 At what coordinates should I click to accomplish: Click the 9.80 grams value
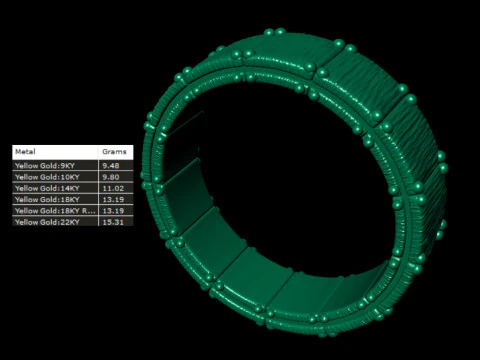(111, 177)
